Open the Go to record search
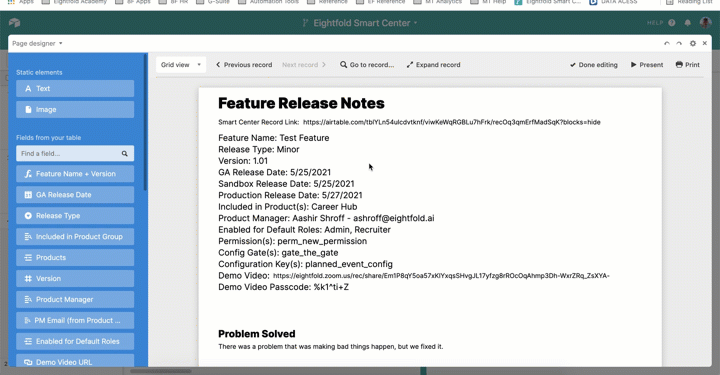This screenshot has width=720, height=375. pos(367,65)
